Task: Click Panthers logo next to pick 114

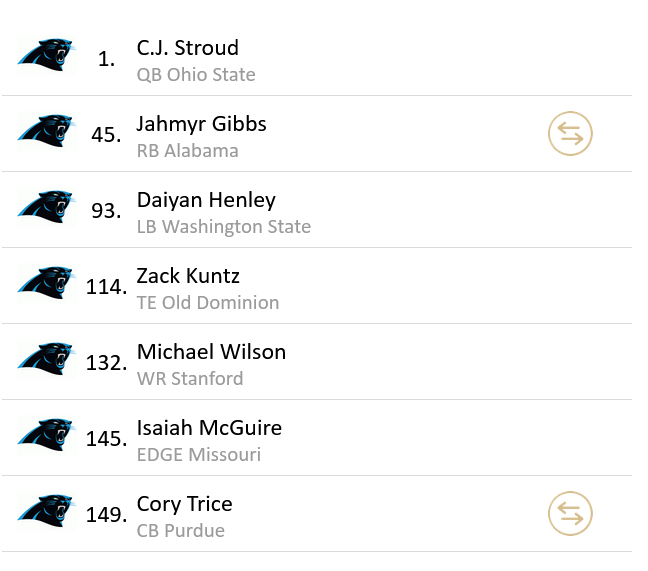Action: 46,284
